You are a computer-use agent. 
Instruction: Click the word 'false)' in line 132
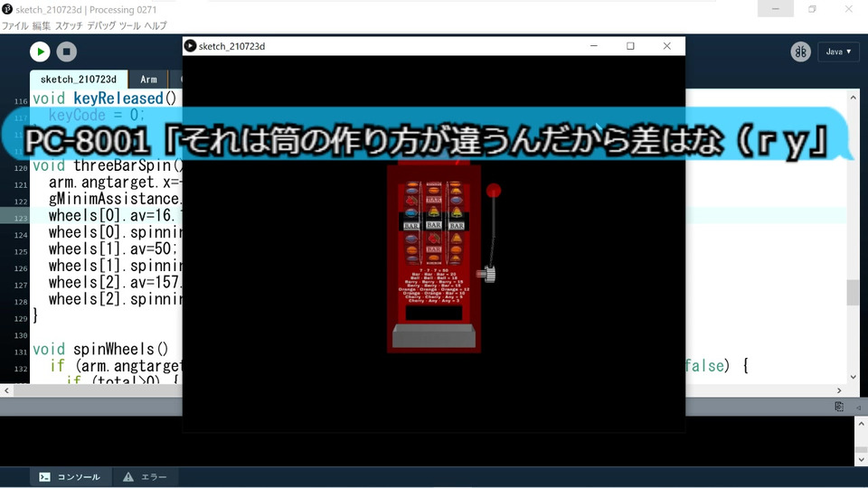[x=705, y=366]
